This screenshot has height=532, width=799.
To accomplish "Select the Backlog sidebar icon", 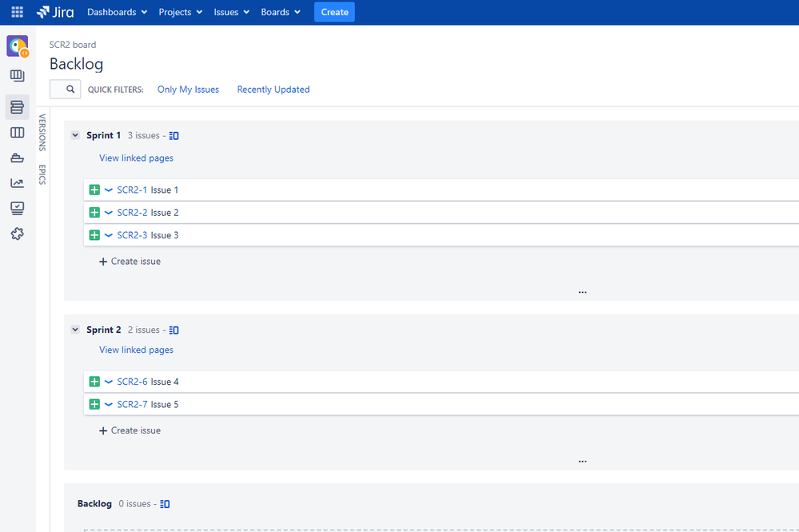I will [18, 107].
